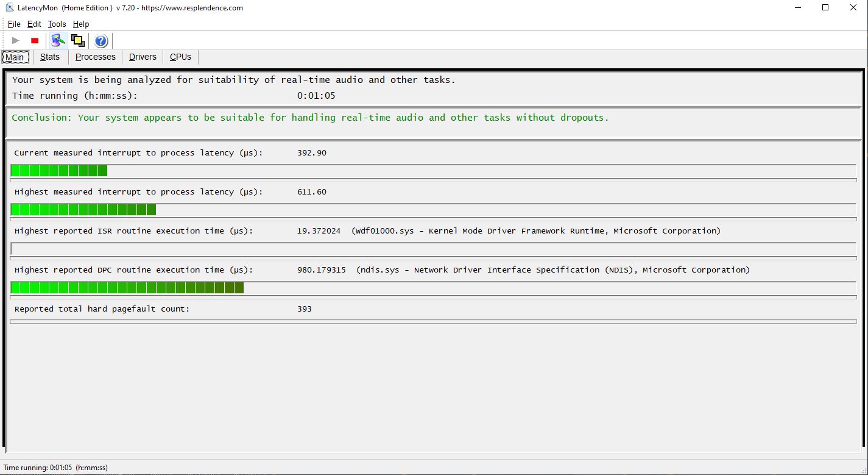Click the hard pagefault count value 393
The height and width of the screenshot is (475, 868).
click(x=305, y=309)
